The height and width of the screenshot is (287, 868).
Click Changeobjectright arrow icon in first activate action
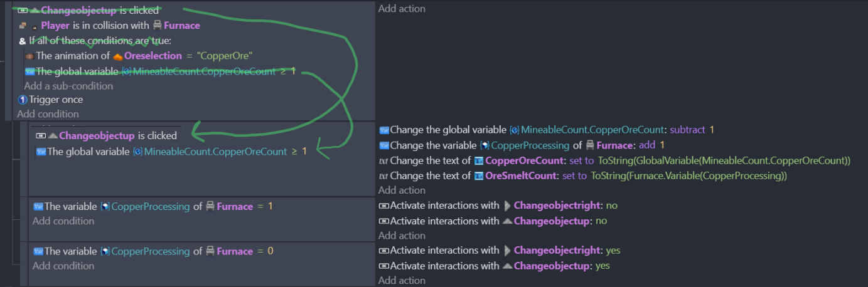click(507, 206)
